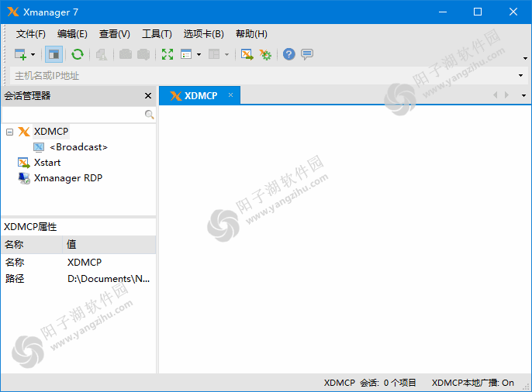532x392 pixels.
Task: Click the session manager search field
Action: [73, 115]
